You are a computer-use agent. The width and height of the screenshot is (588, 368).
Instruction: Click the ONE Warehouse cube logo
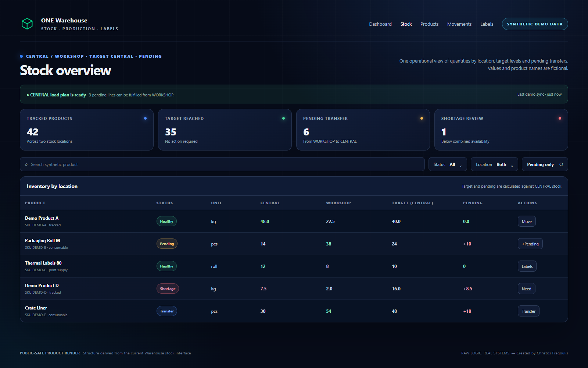[x=27, y=24]
